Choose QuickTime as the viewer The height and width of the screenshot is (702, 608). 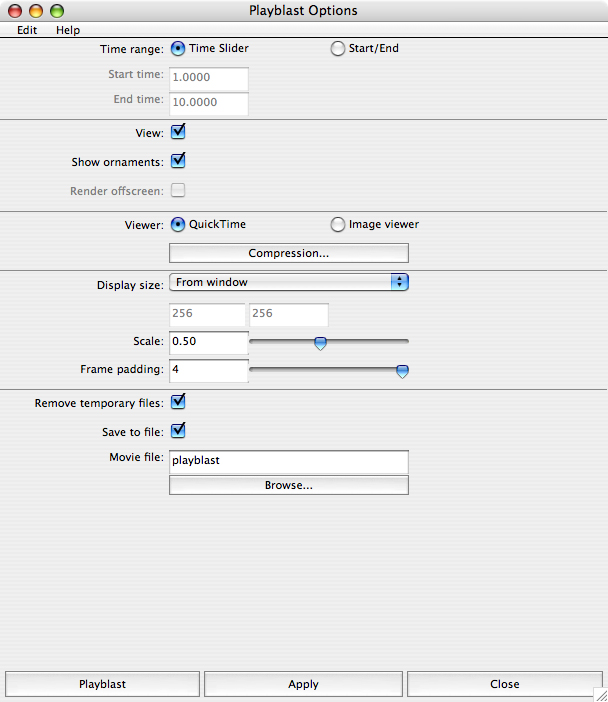click(x=178, y=224)
